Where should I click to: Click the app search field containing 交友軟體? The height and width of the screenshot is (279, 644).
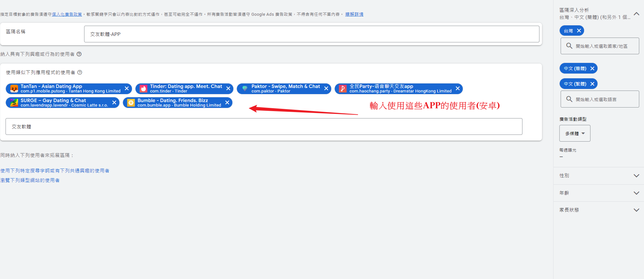[264, 126]
